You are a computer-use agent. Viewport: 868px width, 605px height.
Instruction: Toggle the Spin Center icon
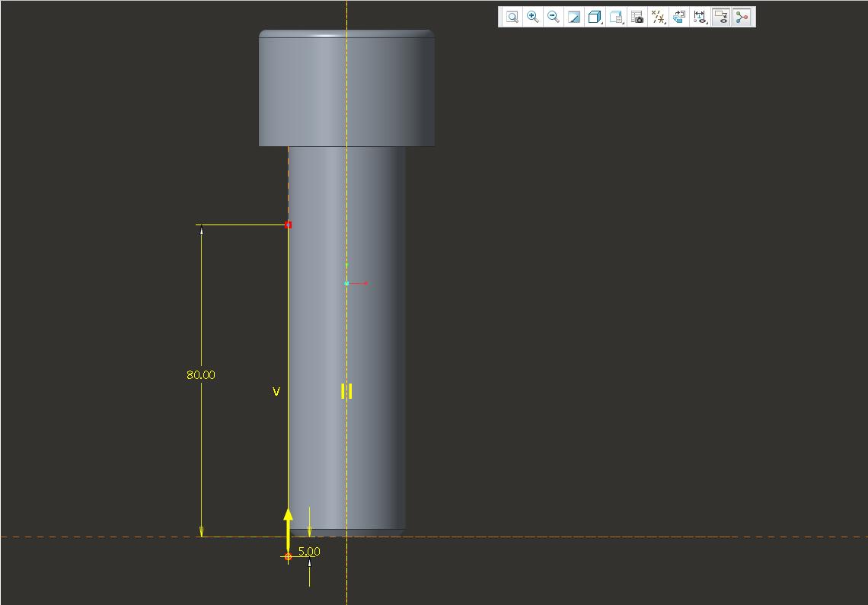pos(742,18)
